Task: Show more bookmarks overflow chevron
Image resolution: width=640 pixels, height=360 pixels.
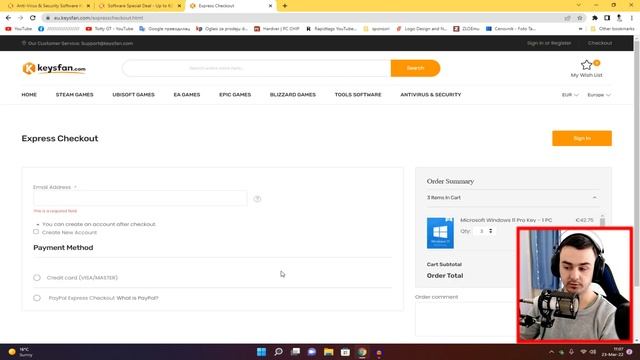Action: tap(580, 29)
